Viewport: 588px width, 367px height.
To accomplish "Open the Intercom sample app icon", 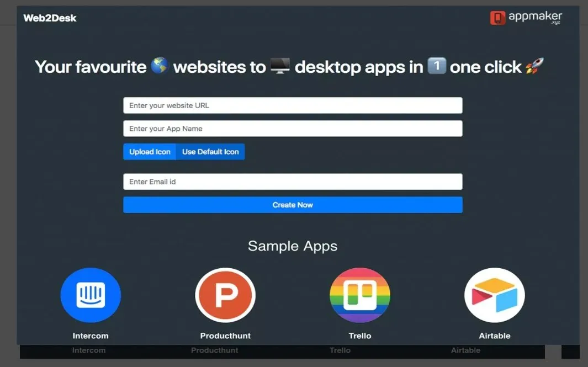I will 91,295.
